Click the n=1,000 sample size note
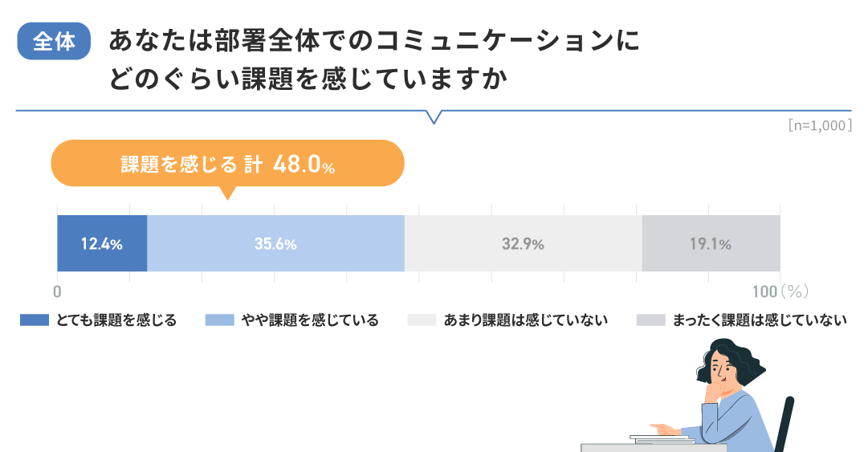The width and height of the screenshot is (868, 452). click(819, 125)
